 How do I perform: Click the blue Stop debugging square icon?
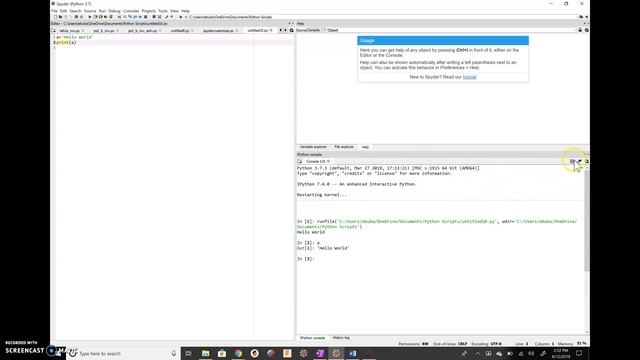coord(145,17)
